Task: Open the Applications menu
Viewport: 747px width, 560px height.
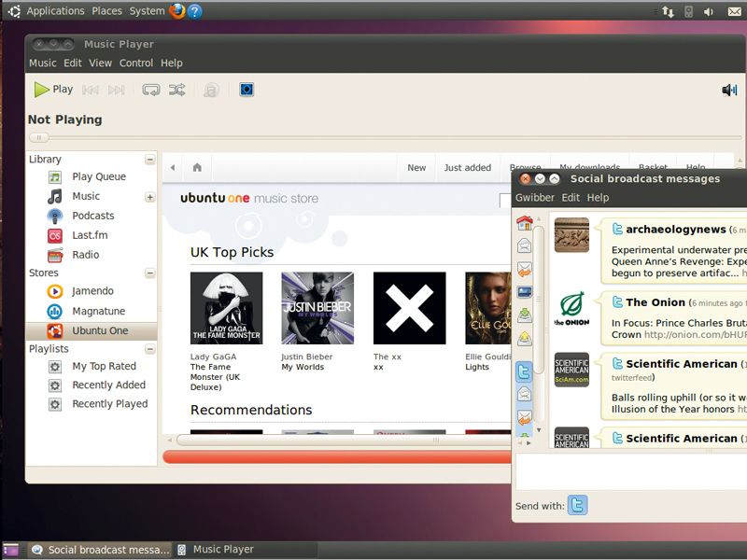Action: [55, 11]
